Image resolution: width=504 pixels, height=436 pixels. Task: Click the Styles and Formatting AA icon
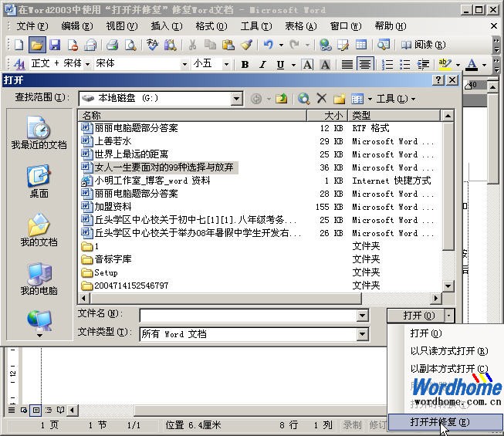[x=19, y=64]
